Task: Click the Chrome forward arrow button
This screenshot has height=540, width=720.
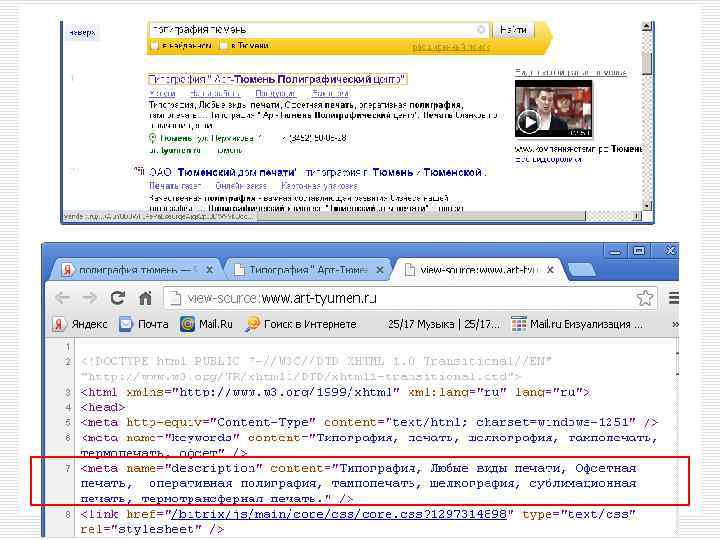Action: point(90,298)
